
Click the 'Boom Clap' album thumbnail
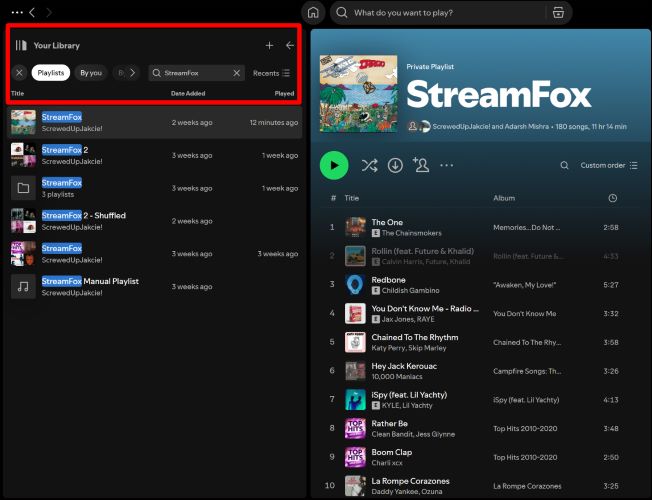355,457
